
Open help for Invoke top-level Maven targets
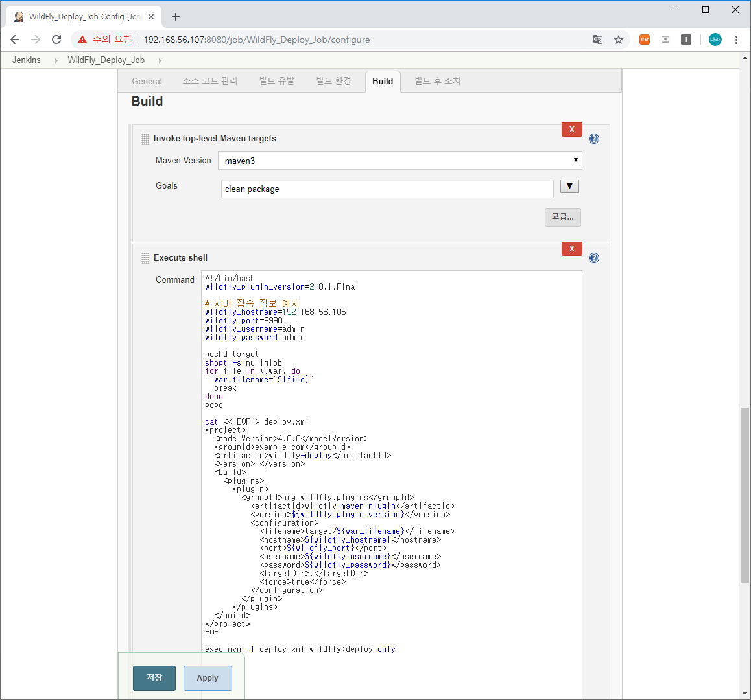(594, 139)
